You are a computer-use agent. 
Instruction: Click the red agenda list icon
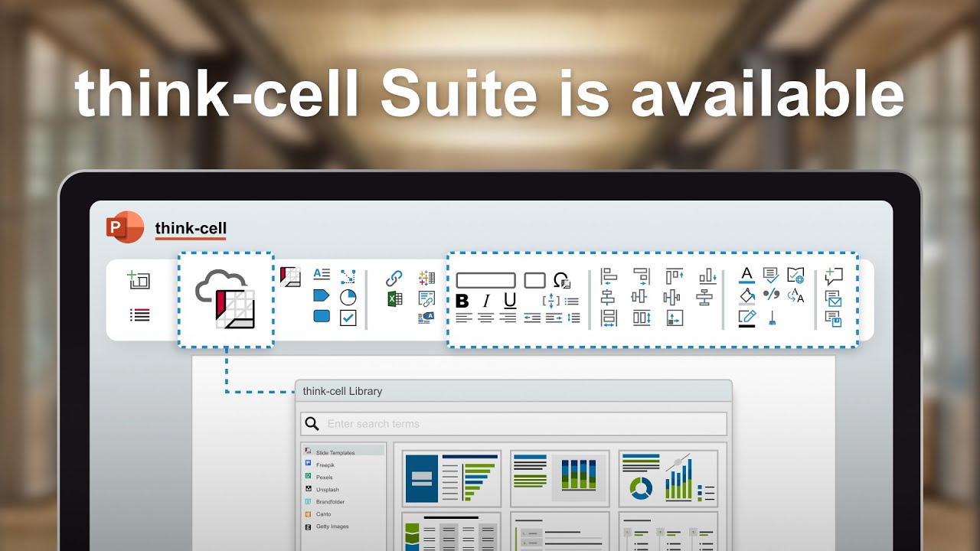[139, 315]
